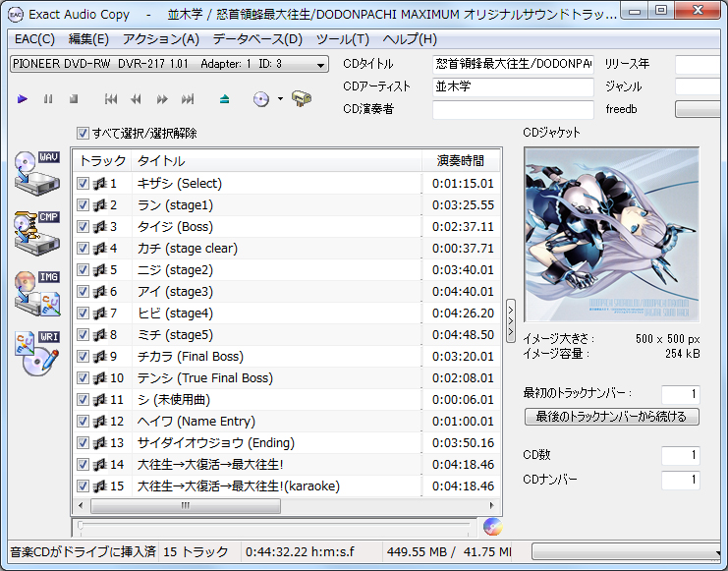Uncheck track 6 アイ (stage3) checkbox

(83, 291)
